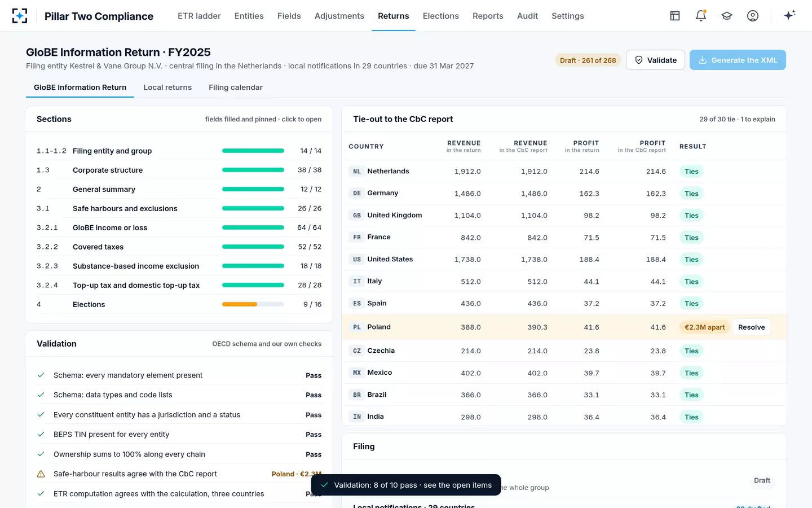Click the Generate the XML button
The height and width of the screenshot is (508, 812).
tap(738, 60)
